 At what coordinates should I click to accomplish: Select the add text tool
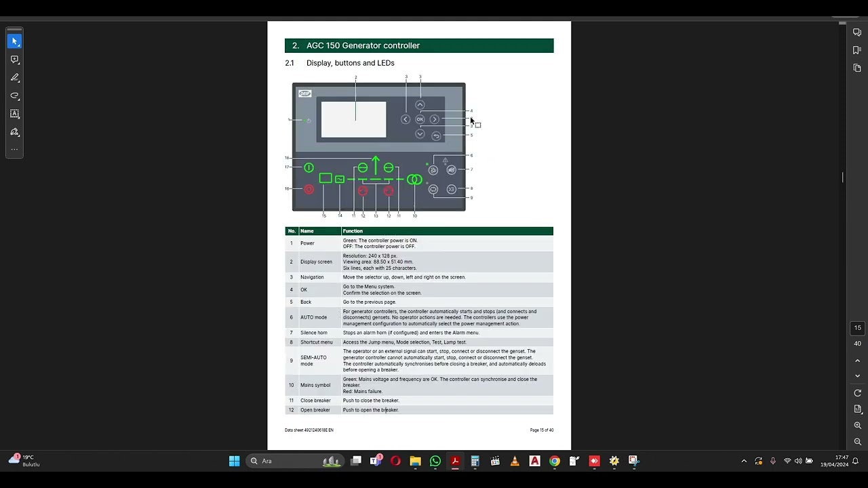point(14,114)
